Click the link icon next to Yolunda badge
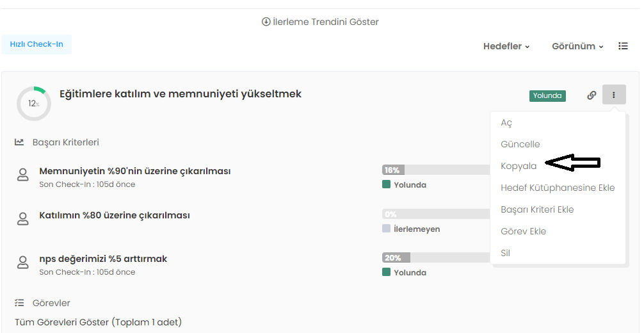644x333 pixels. (x=592, y=95)
